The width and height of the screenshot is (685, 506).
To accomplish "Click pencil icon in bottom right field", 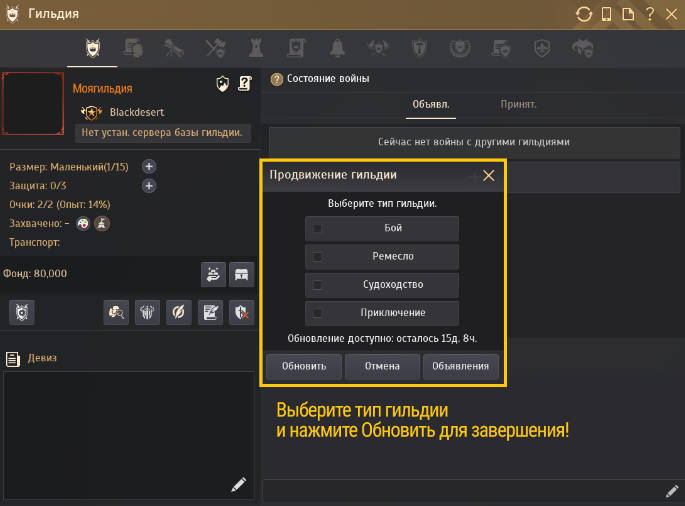I will (x=672, y=491).
